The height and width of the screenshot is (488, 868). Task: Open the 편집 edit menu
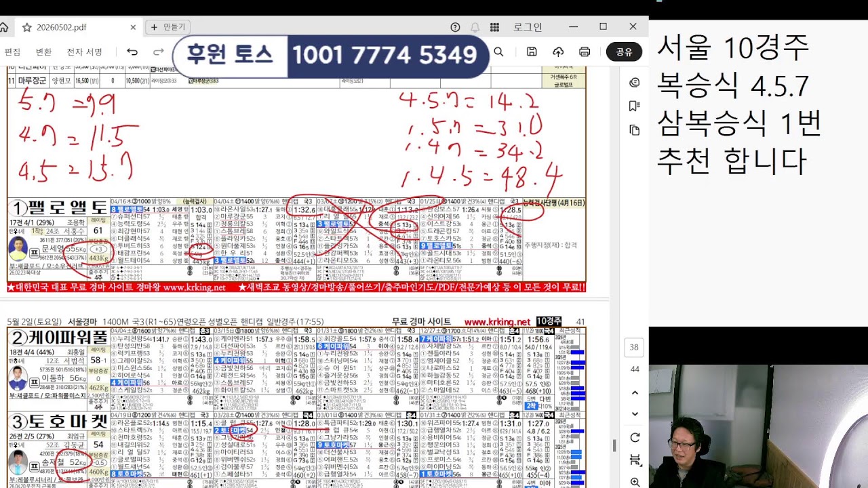12,52
